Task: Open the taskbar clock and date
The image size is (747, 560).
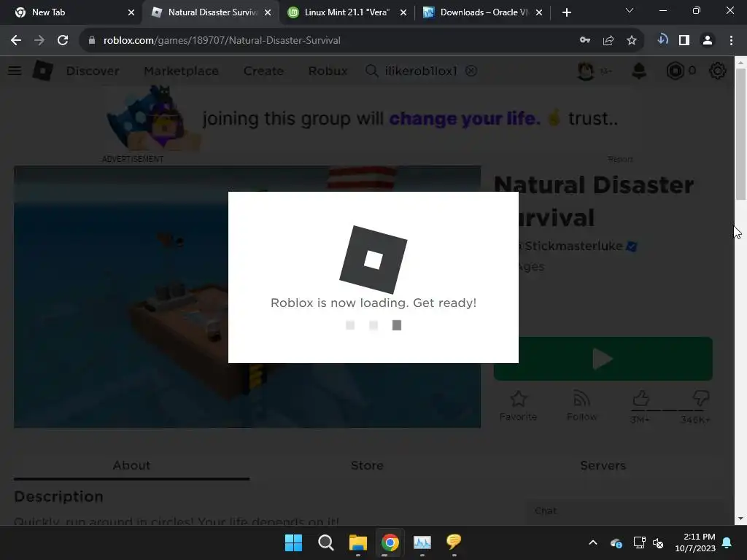Action: 695,542
